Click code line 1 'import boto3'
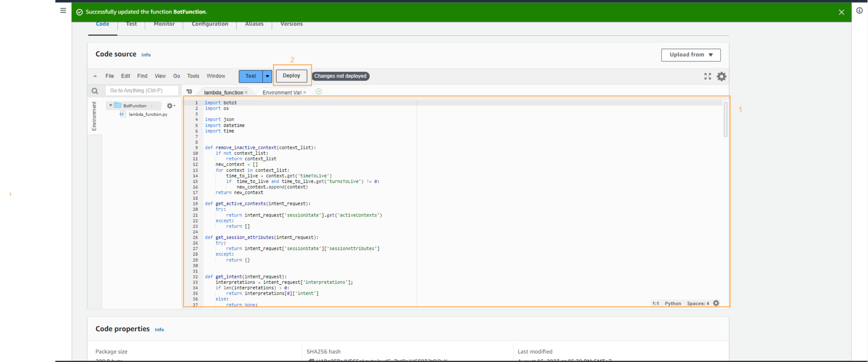 (221, 103)
